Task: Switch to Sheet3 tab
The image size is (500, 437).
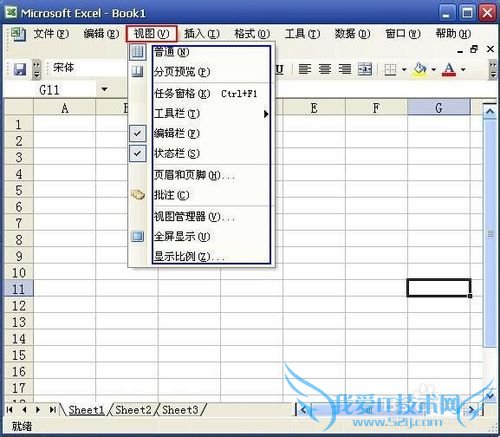Action: (180, 410)
